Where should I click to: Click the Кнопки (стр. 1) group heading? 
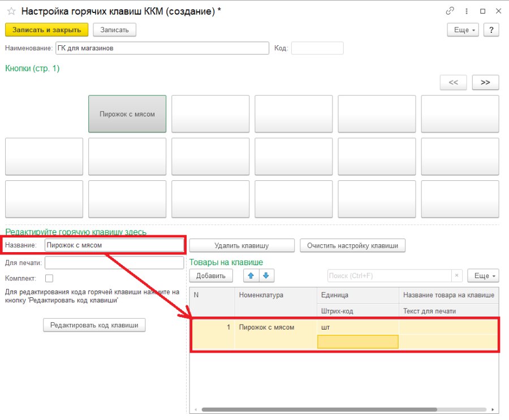(32, 68)
